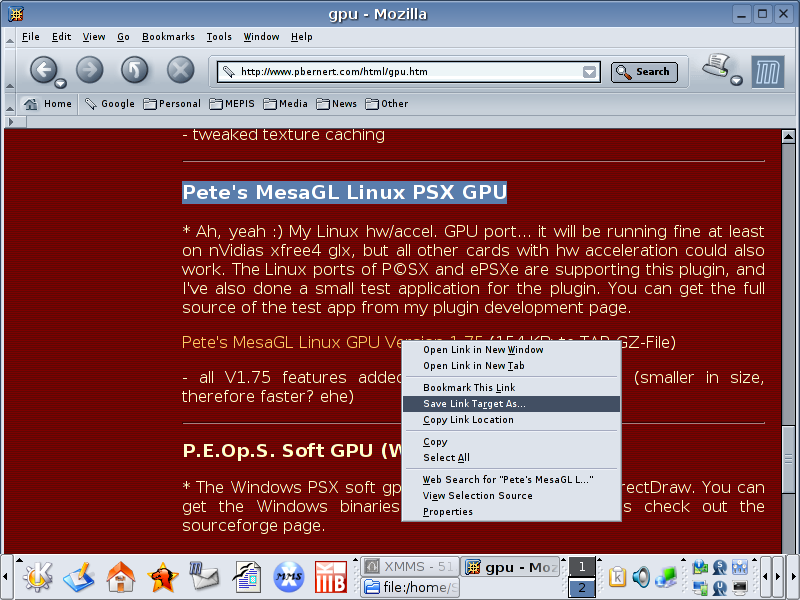
Task: Click the Forward navigation button
Action: point(90,69)
